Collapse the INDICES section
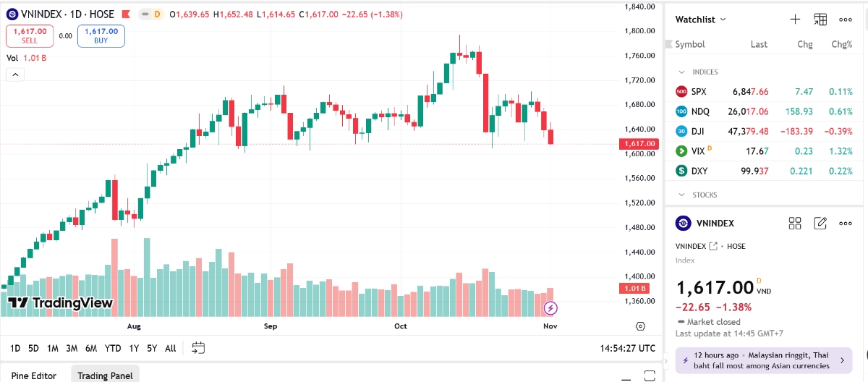The width and height of the screenshot is (868, 382). [681, 72]
